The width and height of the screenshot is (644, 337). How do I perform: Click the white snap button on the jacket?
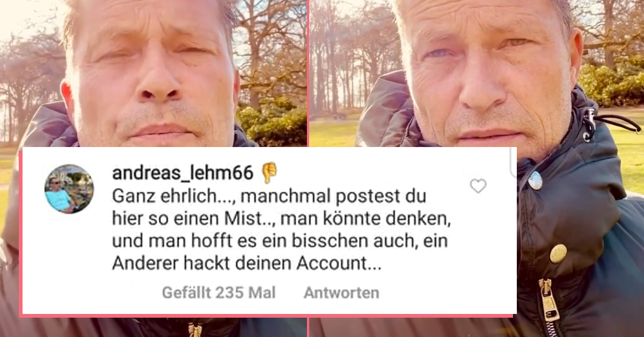(535, 180)
